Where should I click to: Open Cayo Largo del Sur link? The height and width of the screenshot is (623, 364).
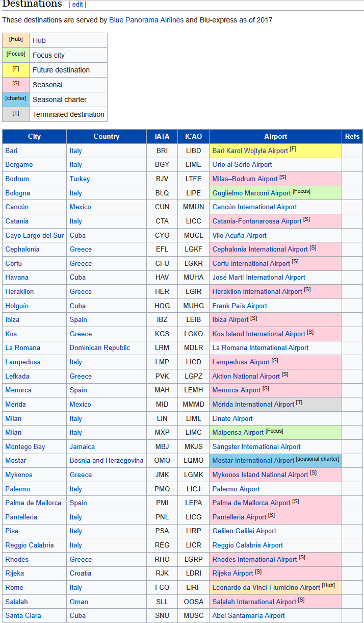[x=35, y=236]
